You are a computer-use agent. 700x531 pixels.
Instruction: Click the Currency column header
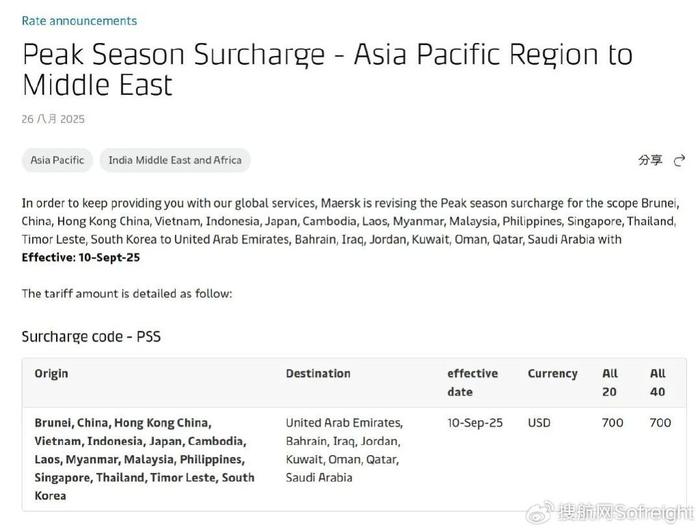click(553, 373)
